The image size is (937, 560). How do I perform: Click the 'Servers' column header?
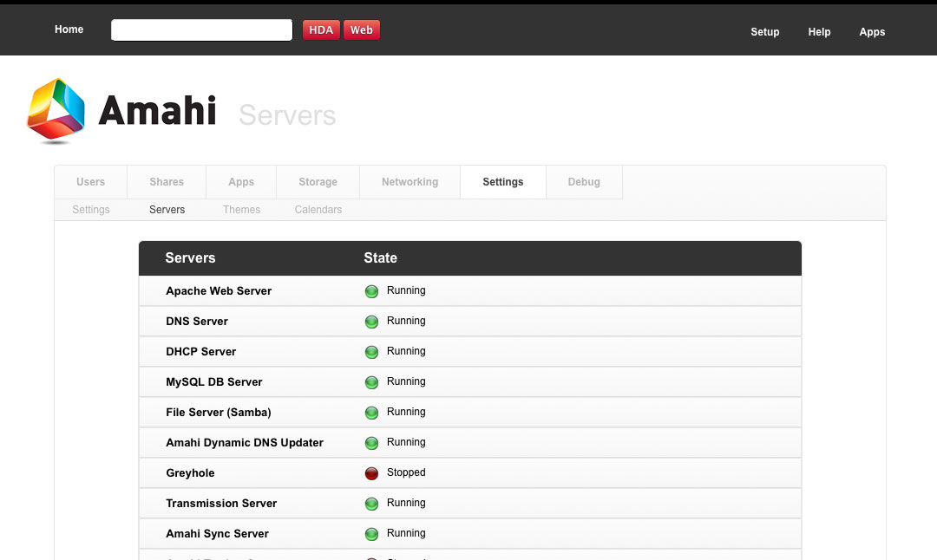click(x=190, y=258)
